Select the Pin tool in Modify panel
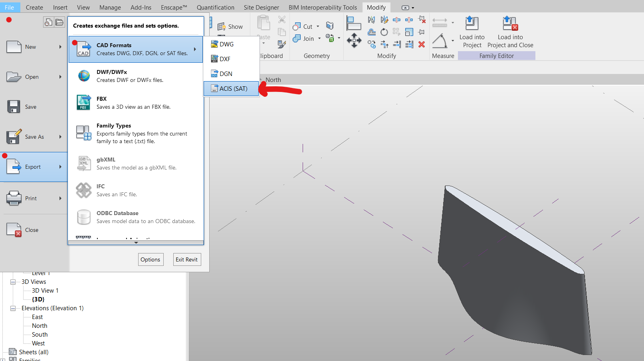Image resolution: width=644 pixels, height=361 pixels. pos(421,32)
